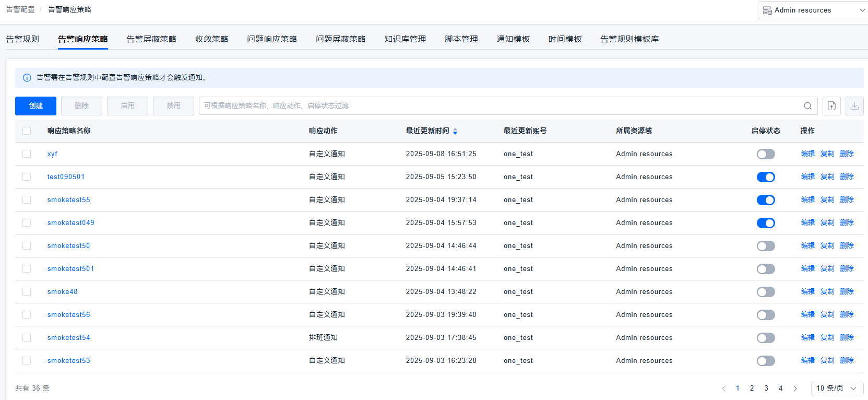Open the smoketest049 policy link
868x400 pixels.
point(70,223)
